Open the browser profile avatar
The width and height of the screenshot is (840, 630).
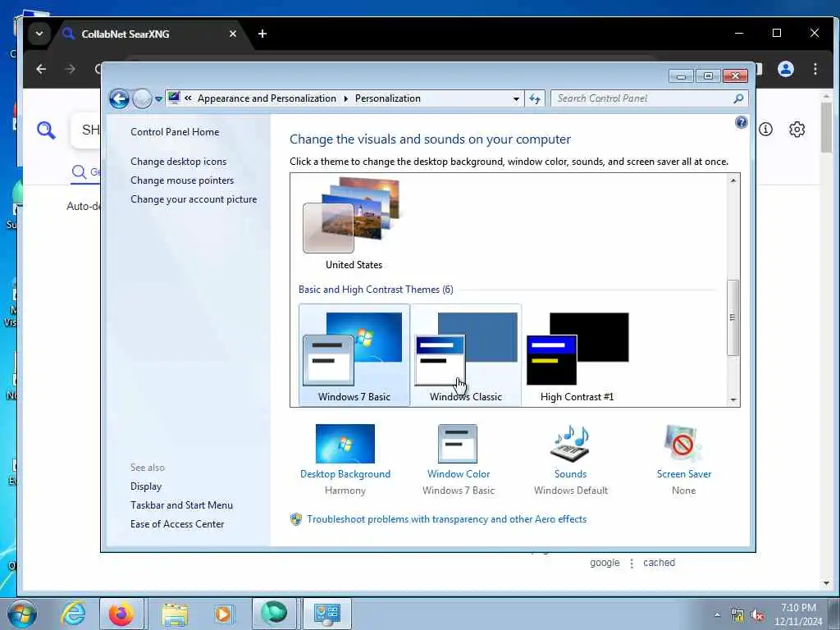[x=785, y=69]
